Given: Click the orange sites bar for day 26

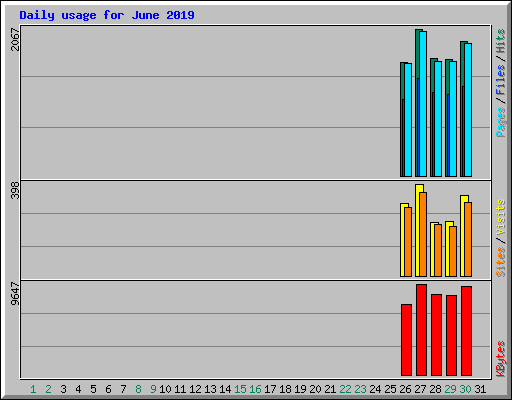Looking at the screenshot, I should 408,242.
